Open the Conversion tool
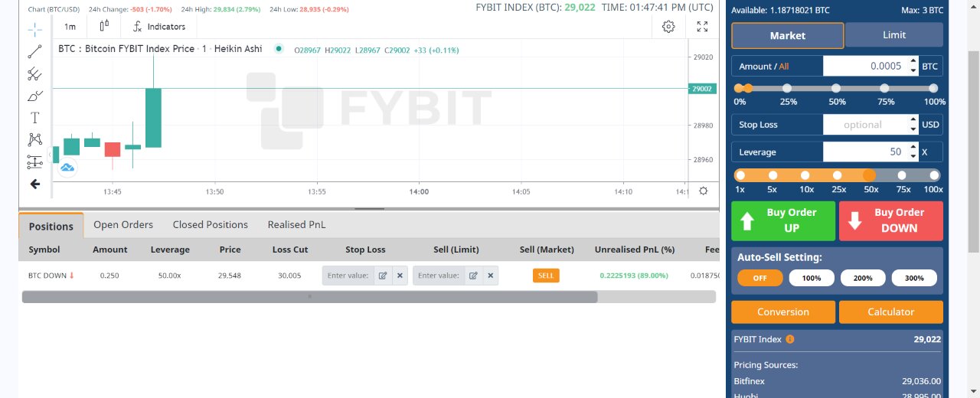The height and width of the screenshot is (398, 980). pyautogui.click(x=783, y=312)
